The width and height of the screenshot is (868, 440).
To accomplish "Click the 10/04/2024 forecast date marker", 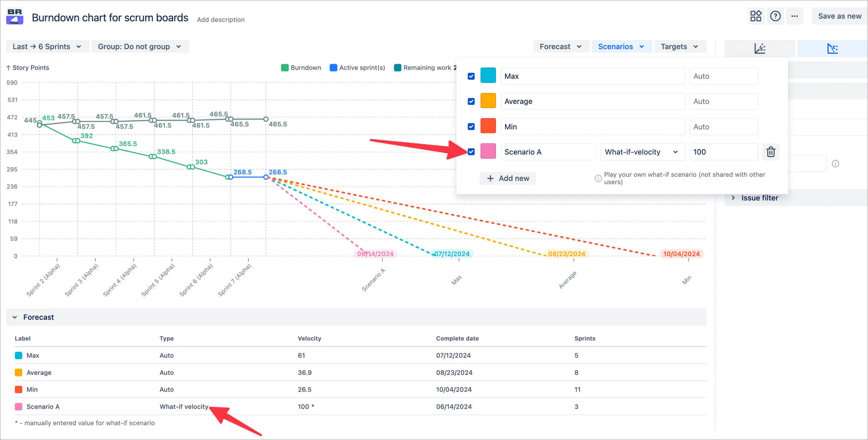I will point(681,254).
